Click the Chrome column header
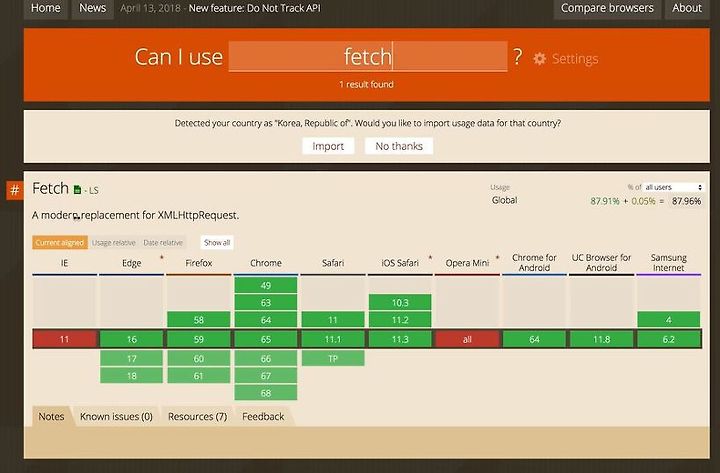 click(x=266, y=263)
